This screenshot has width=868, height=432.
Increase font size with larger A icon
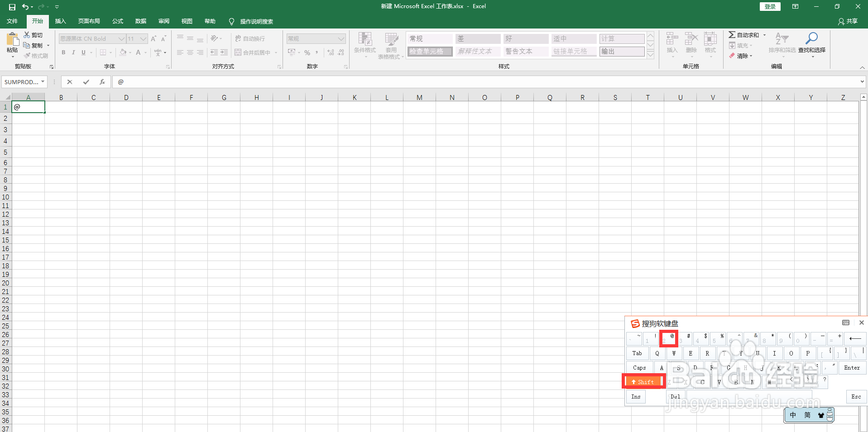[154, 38]
